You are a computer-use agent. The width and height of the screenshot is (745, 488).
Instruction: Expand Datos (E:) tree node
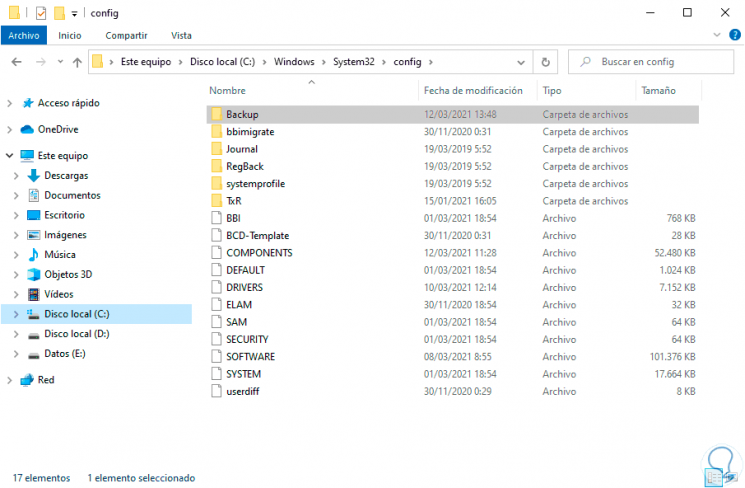click(x=16, y=354)
